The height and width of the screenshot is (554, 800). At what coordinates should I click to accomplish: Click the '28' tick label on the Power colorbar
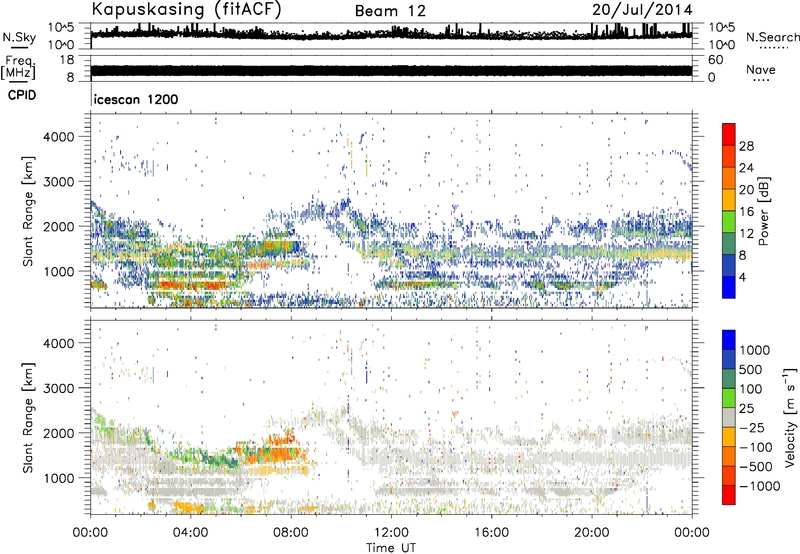coord(746,146)
